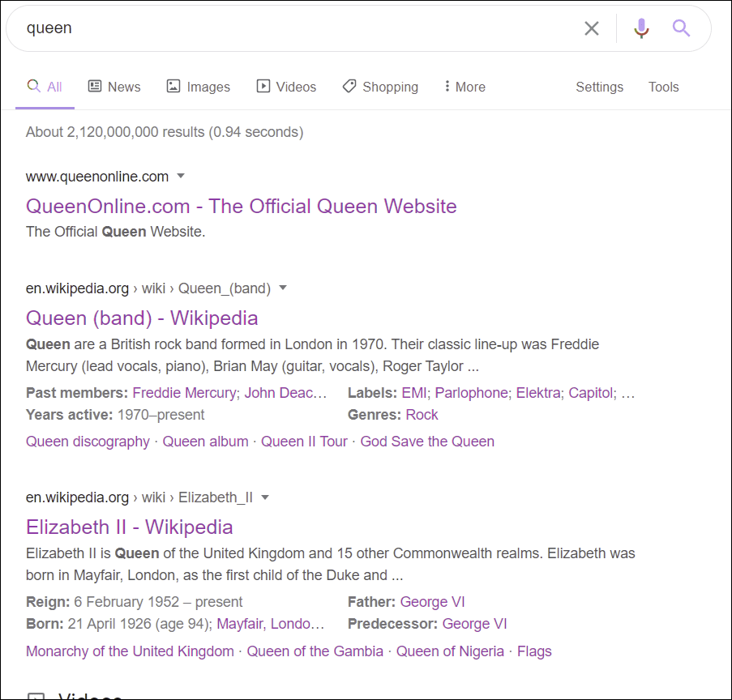This screenshot has height=700, width=732.
Task: Click the Years active 1970–present text
Action: click(115, 414)
